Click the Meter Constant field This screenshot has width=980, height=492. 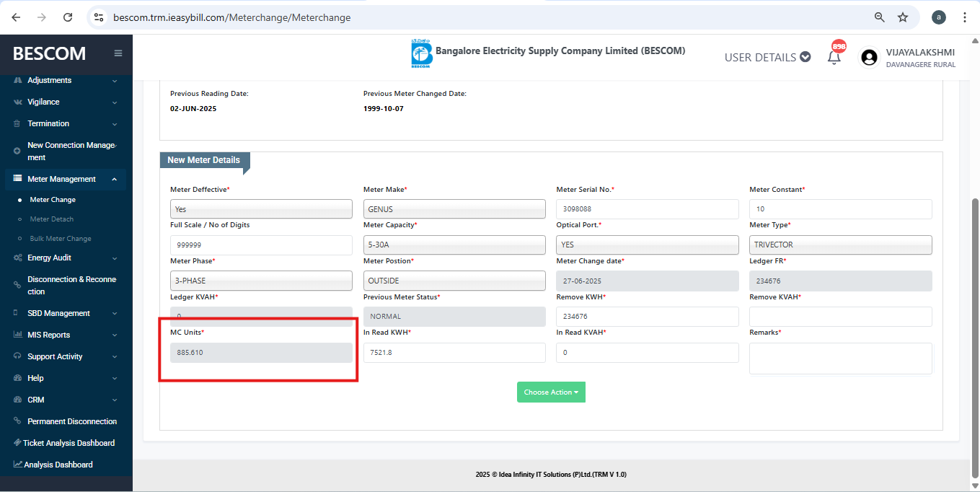click(x=841, y=208)
